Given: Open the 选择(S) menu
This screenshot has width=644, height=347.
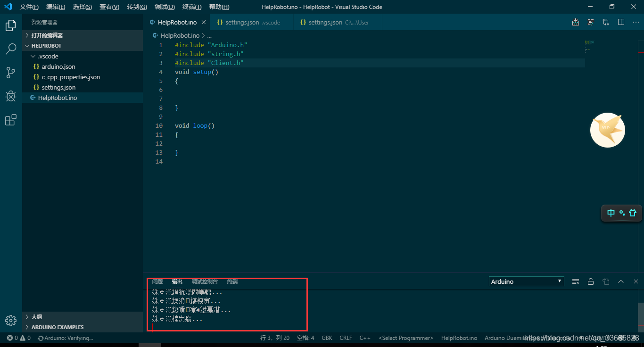Looking at the screenshot, I should coord(83,7).
